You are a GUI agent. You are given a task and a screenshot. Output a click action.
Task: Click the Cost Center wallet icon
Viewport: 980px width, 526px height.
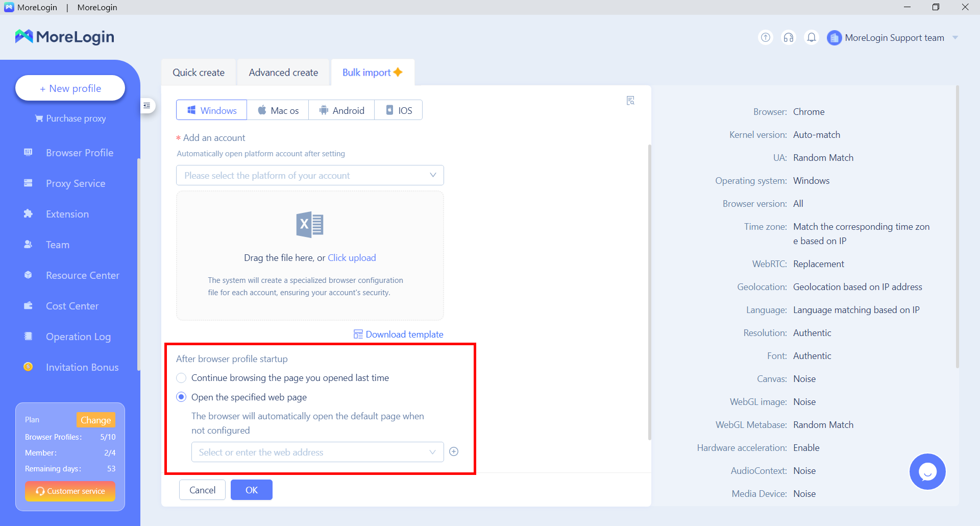pyautogui.click(x=28, y=305)
